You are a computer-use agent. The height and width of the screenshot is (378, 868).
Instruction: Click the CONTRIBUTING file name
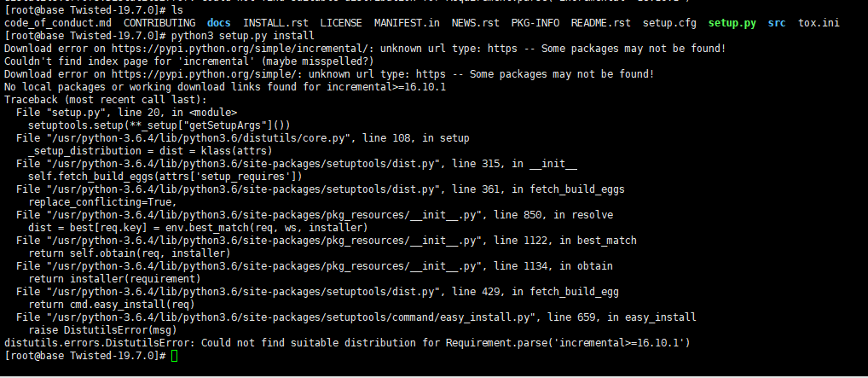pyautogui.click(x=159, y=23)
